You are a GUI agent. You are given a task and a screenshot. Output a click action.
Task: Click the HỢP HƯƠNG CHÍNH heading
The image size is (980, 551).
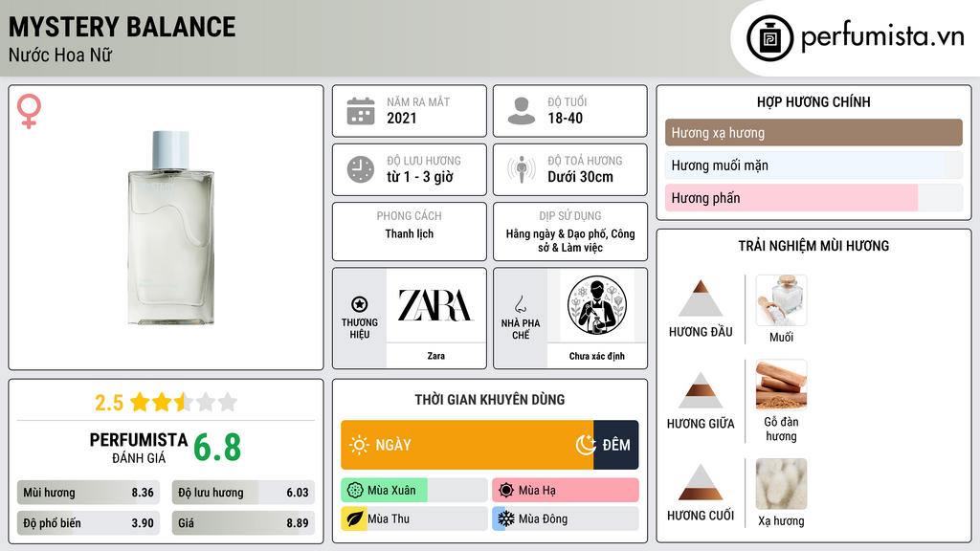[813, 101]
